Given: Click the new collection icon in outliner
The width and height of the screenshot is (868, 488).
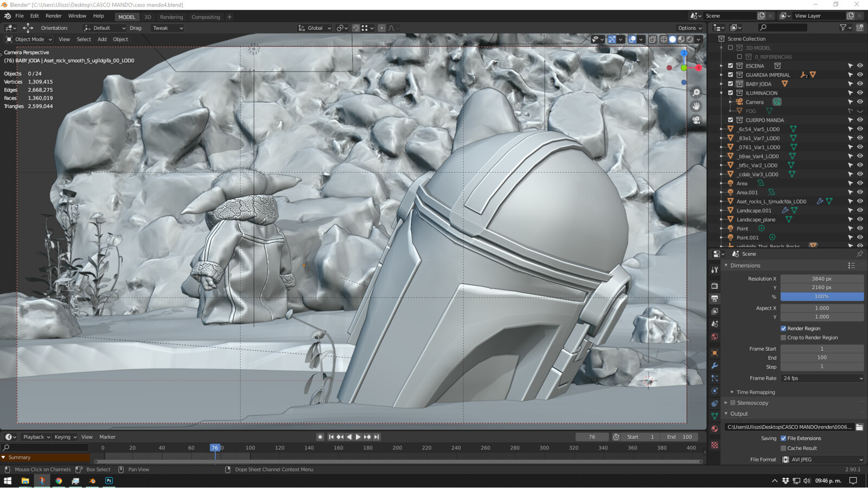Looking at the screenshot, I should coord(860,28).
